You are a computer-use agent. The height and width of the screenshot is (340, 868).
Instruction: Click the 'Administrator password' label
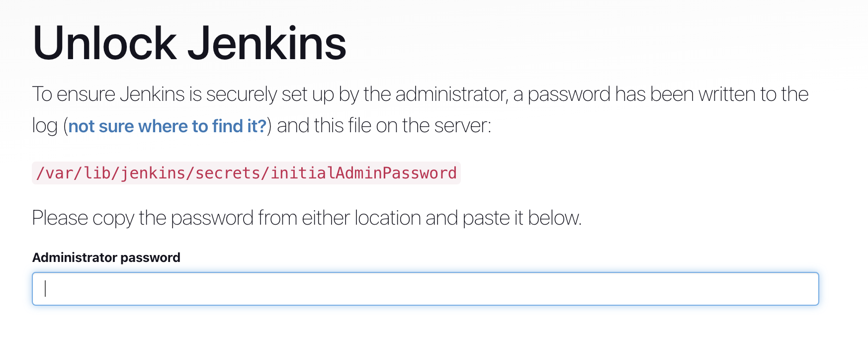click(x=106, y=257)
